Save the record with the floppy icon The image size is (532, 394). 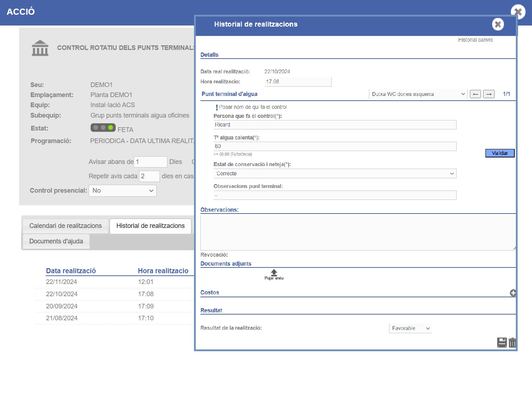pos(502,343)
